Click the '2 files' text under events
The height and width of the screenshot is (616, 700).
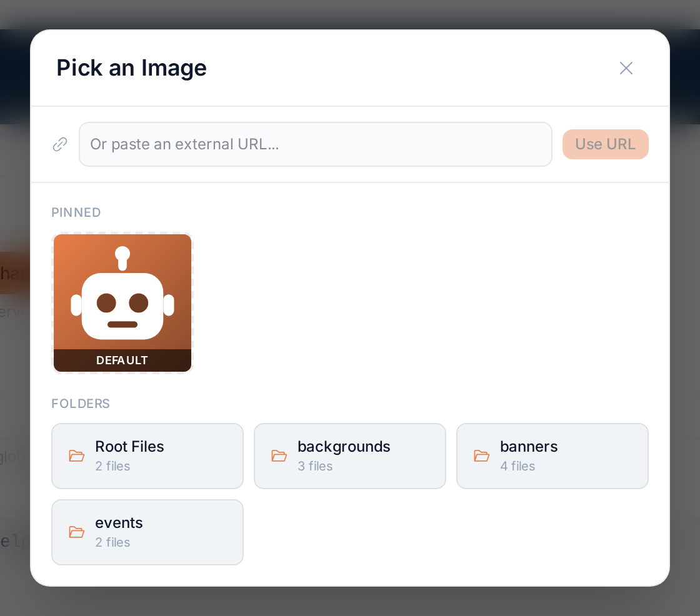pos(112,542)
